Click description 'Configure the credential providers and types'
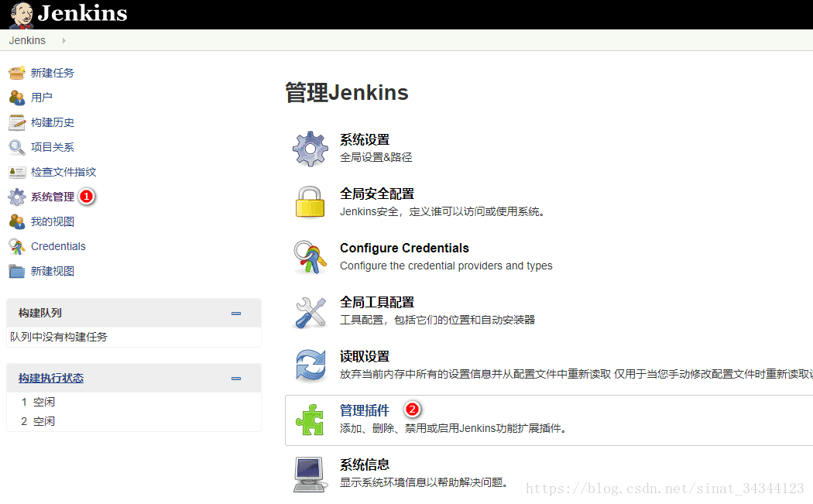Screen dimensions: 813x504 pos(446,266)
